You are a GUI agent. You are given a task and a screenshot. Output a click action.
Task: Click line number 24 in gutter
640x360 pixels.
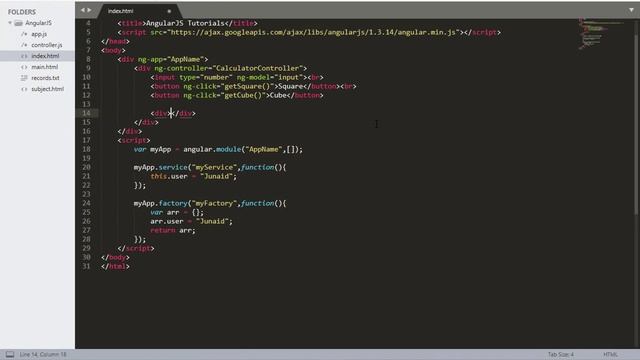(86, 203)
